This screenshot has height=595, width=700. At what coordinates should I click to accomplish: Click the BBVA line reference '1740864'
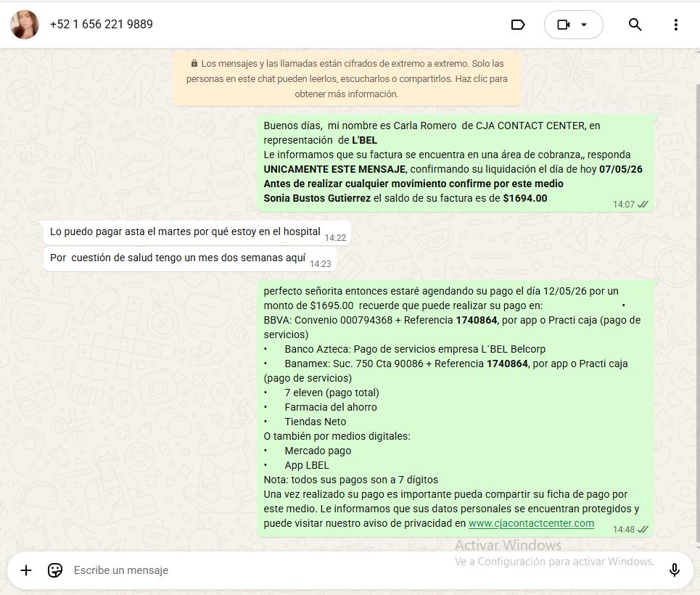[477, 320]
